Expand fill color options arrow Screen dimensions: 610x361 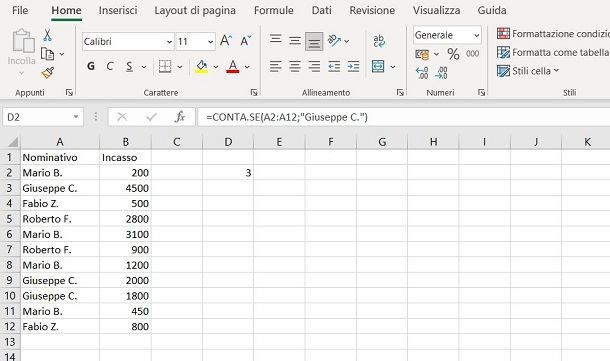(x=216, y=67)
